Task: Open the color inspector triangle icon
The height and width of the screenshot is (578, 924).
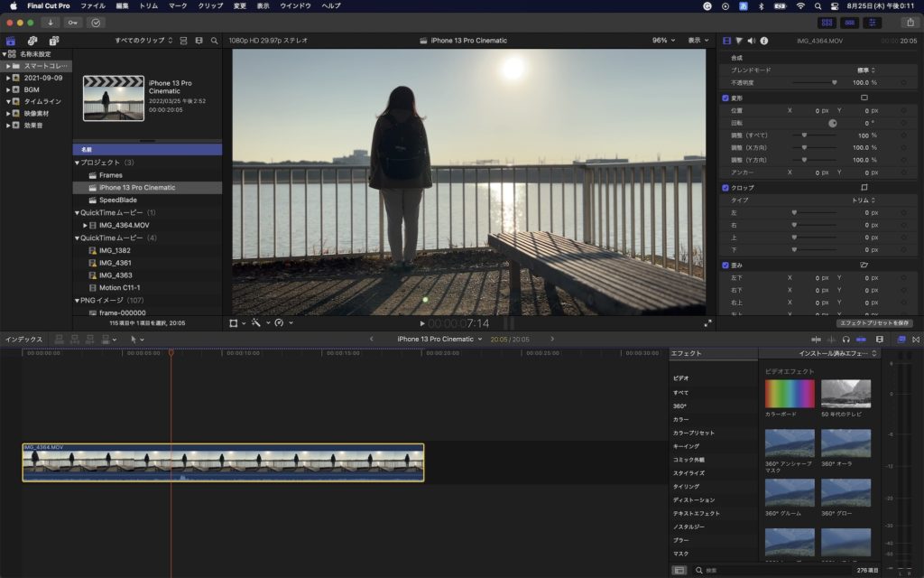Action: [x=739, y=41]
